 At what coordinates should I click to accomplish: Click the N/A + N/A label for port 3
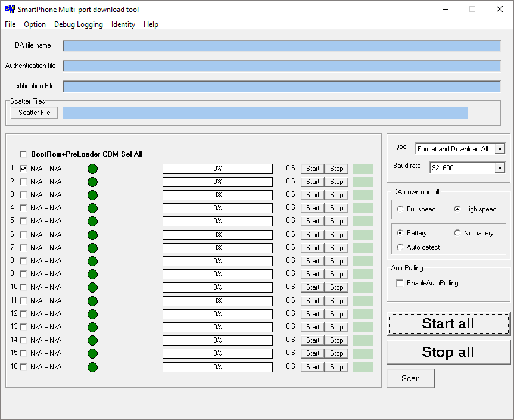[x=46, y=195]
